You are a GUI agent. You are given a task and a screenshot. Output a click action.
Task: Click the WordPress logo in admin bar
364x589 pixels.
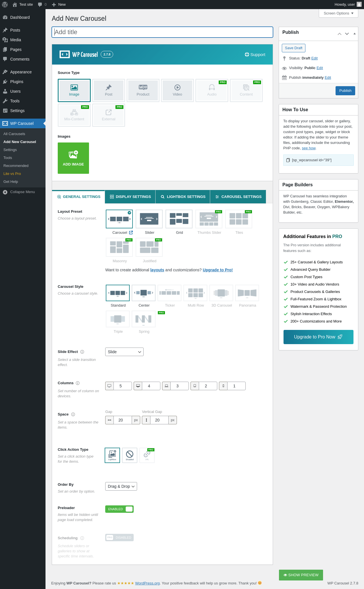pos(5,5)
